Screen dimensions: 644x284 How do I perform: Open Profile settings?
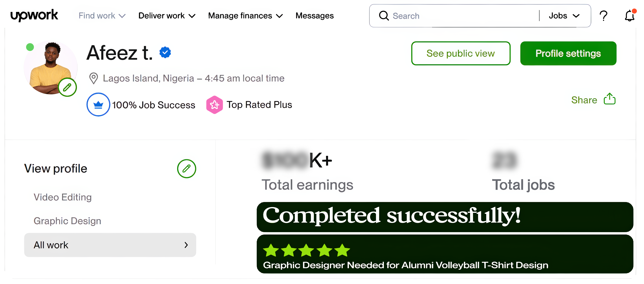(x=568, y=53)
